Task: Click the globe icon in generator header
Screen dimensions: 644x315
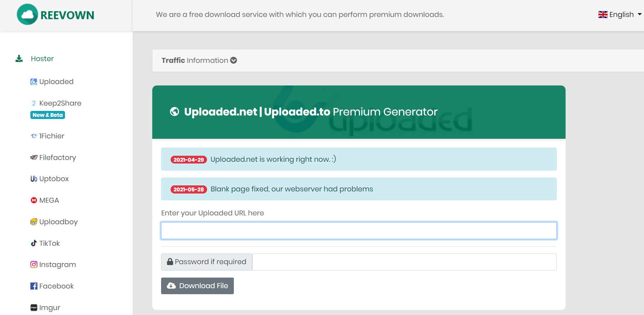Action: (x=175, y=112)
